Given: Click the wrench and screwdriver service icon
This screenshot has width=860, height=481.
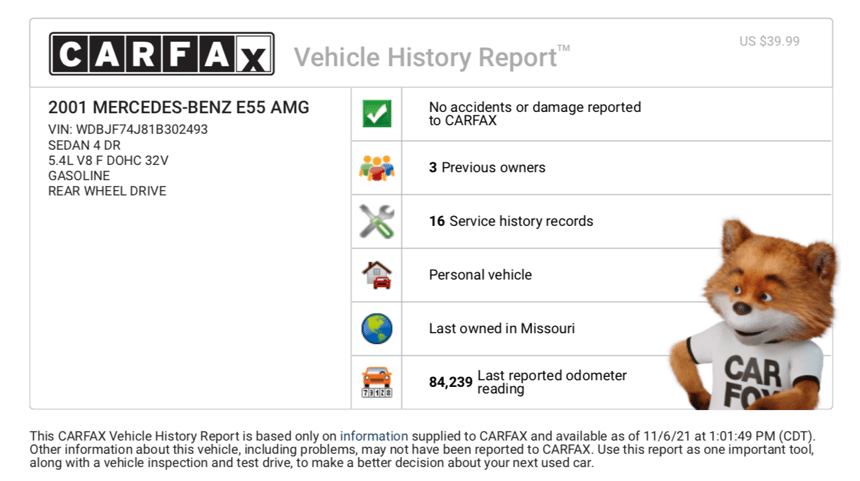Looking at the screenshot, I should coord(377,221).
